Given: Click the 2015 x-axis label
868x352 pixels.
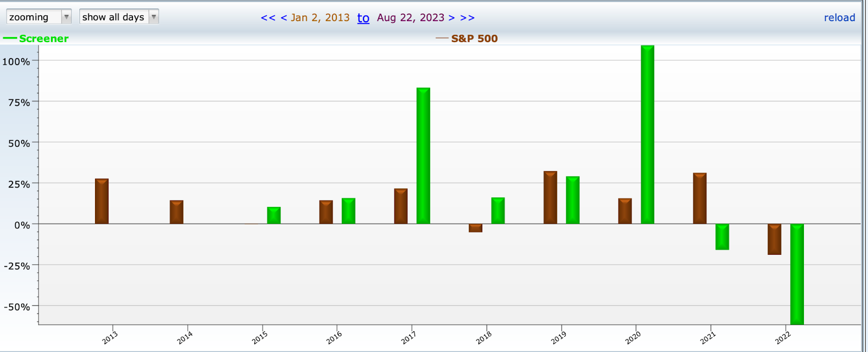Looking at the screenshot, I should [259, 337].
